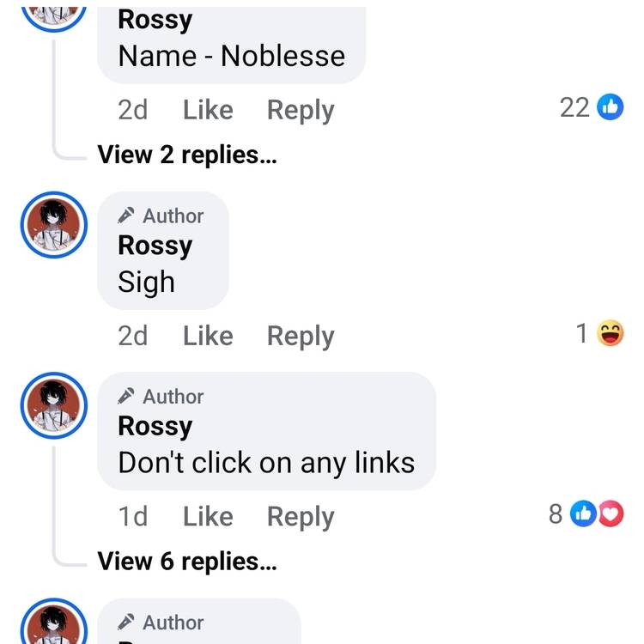Viewport: 644px width, 644px height.
Task: Open Rossy's profile picture beside the Sigh comment
Action: pos(54,225)
